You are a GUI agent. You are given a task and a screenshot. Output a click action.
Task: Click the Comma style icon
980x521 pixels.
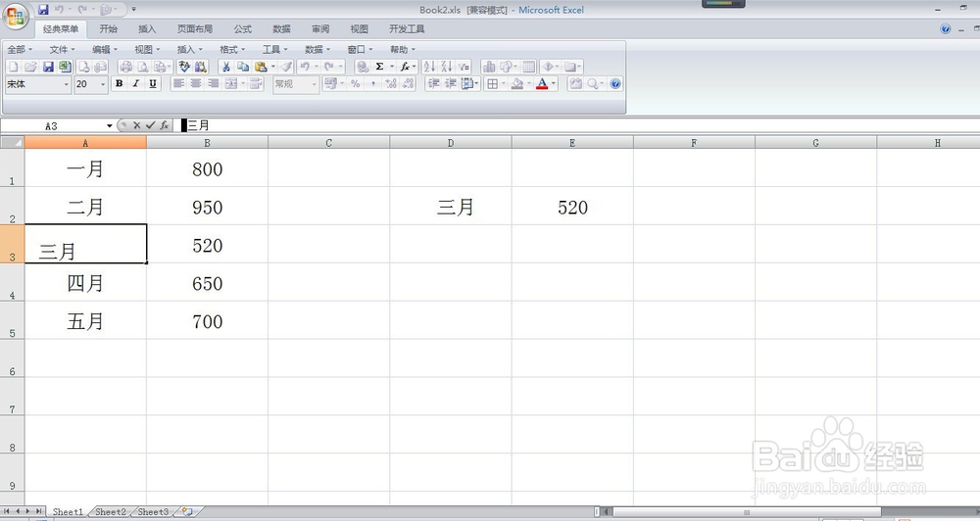click(x=373, y=83)
